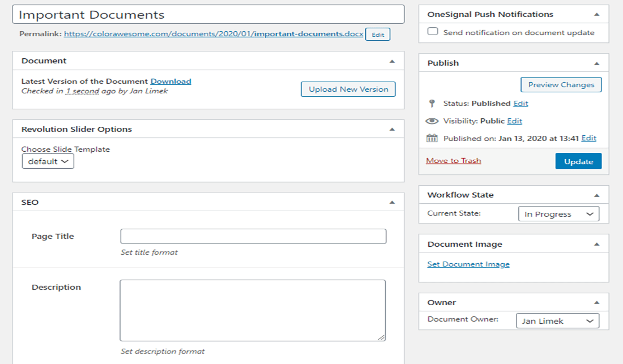The width and height of the screenshot is (623, 364).
Task: Open the Choose Slide Template dropdown
Action: click(x=48, y=161)
